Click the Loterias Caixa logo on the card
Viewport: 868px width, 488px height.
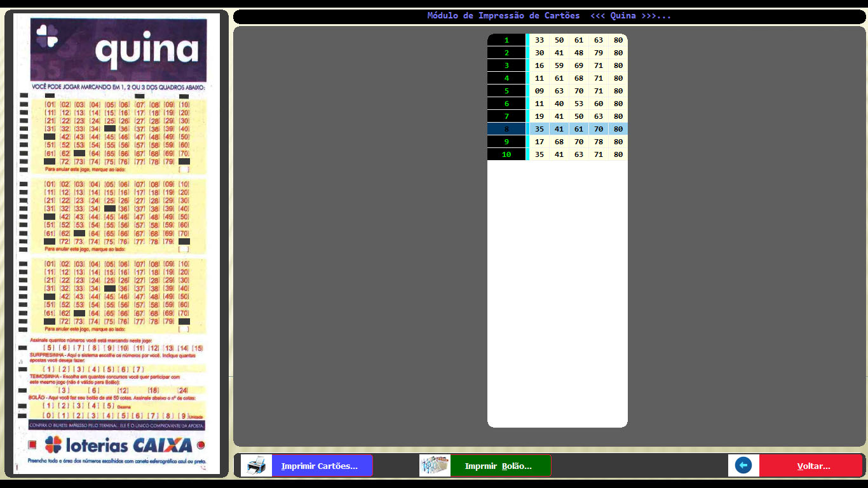(118, 444)
